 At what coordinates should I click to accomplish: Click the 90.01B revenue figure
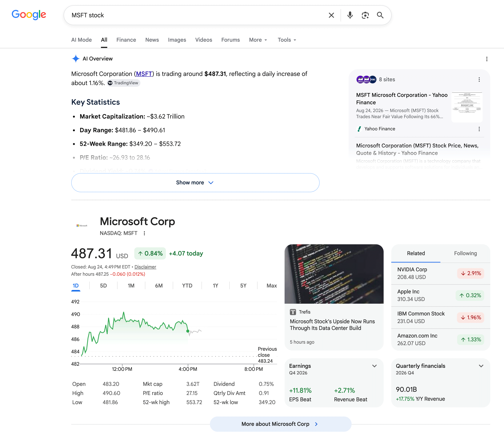point(406,389)
